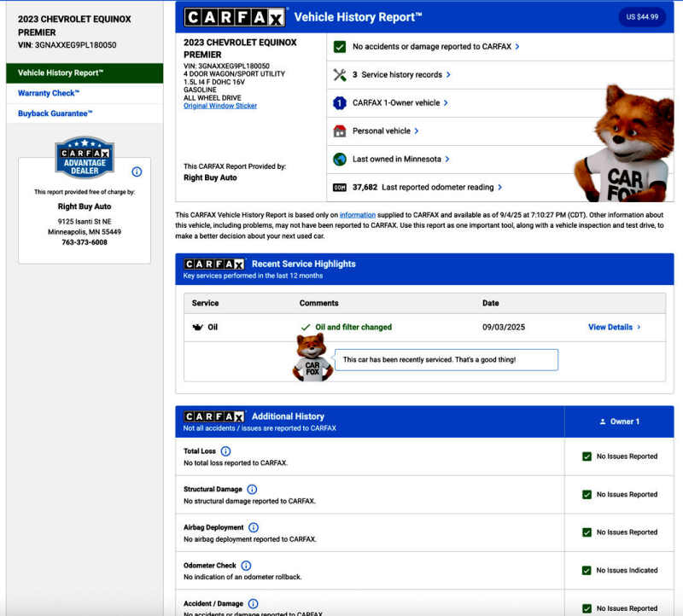This screenshot has height=616, width=683.
Task: Click the green no-accidents checkmark box
Action: 340,47
